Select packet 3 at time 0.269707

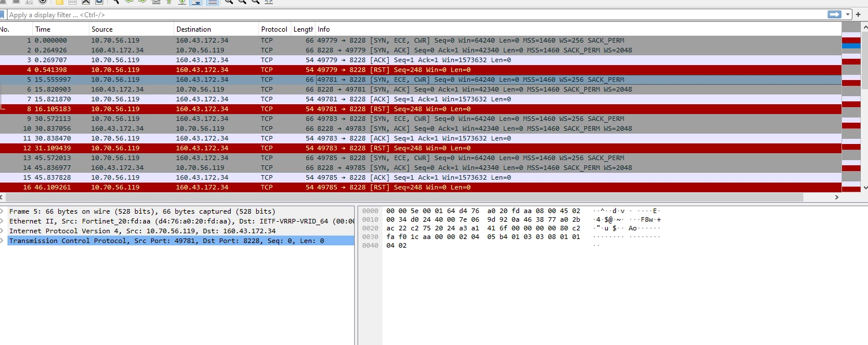pyautogui.click(x=420, y=60)
